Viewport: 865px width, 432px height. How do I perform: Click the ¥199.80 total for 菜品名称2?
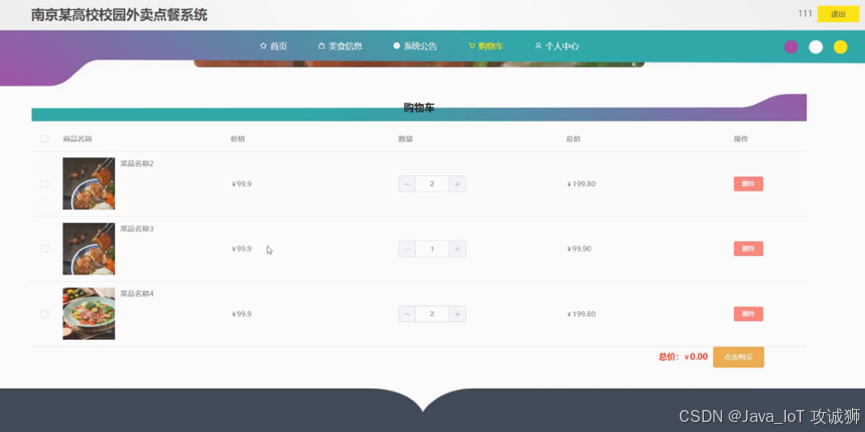pos(581,184)
